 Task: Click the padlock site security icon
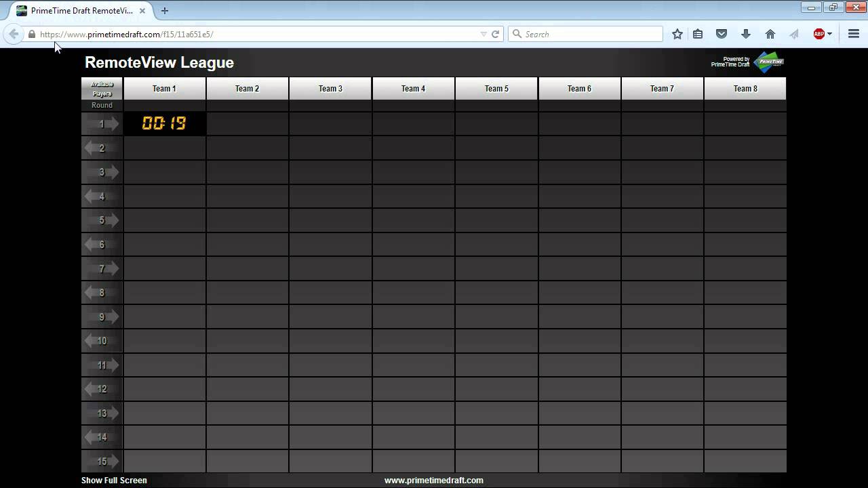31,34
